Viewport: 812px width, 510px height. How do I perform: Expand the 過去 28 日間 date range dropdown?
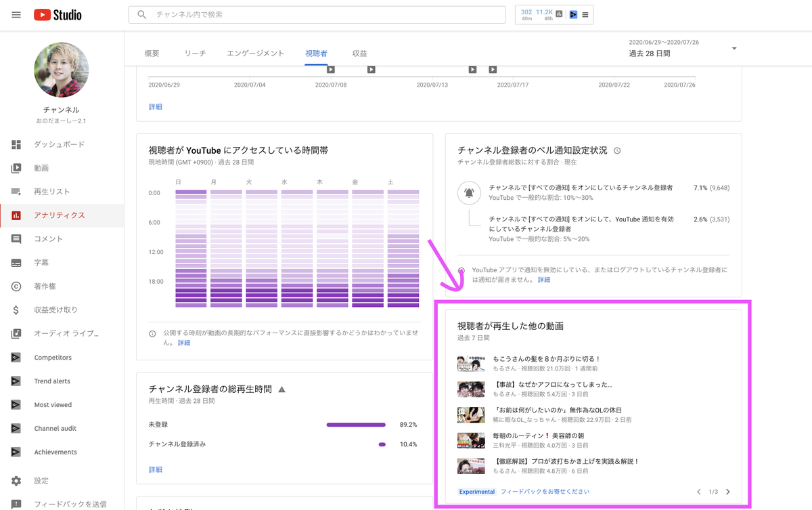[683, 48]
